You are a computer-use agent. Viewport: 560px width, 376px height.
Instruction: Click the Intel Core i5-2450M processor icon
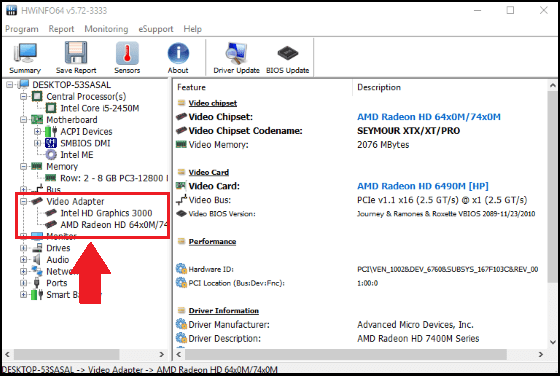tap(51, 108)
